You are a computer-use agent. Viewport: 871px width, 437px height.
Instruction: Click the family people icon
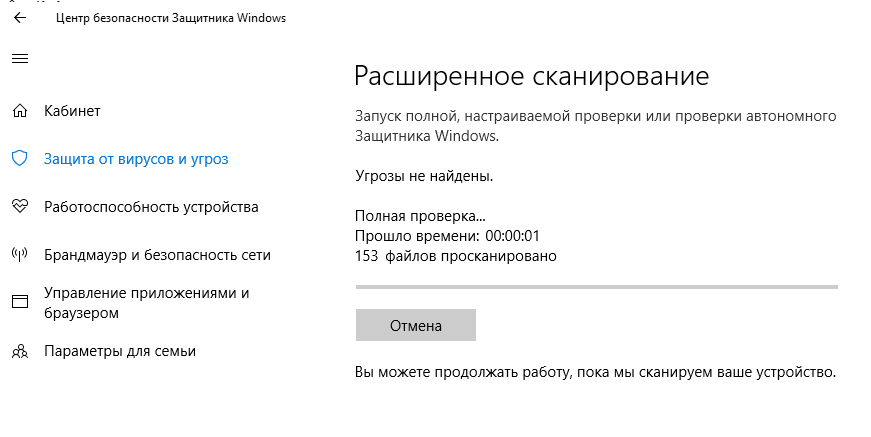[19, 351]
